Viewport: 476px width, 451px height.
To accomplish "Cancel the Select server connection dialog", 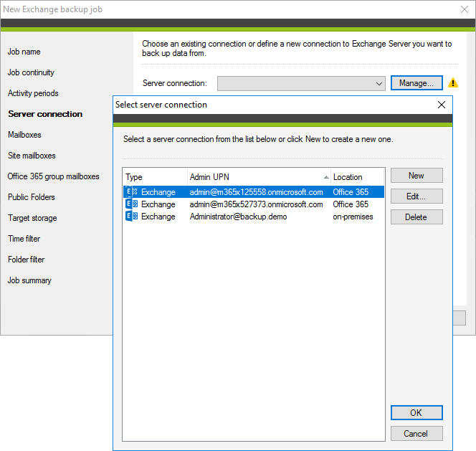I will tap(416, 433).
